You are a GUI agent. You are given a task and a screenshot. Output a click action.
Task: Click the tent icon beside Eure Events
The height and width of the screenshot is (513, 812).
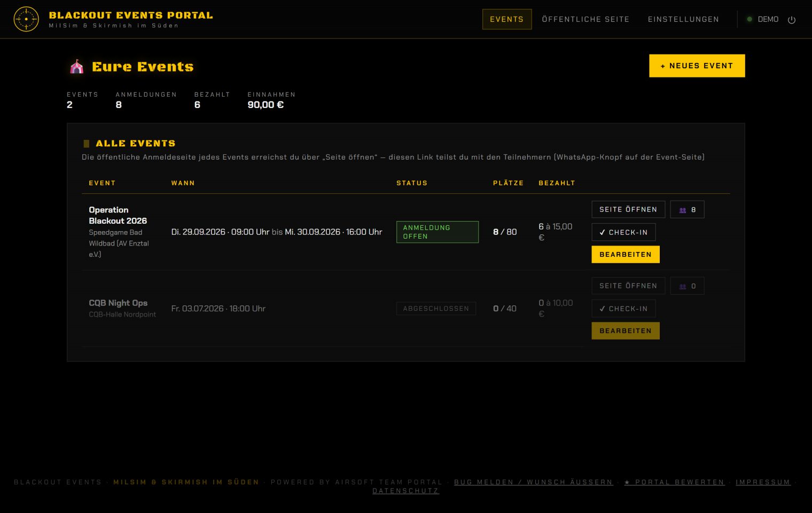[x=77, y=67]
